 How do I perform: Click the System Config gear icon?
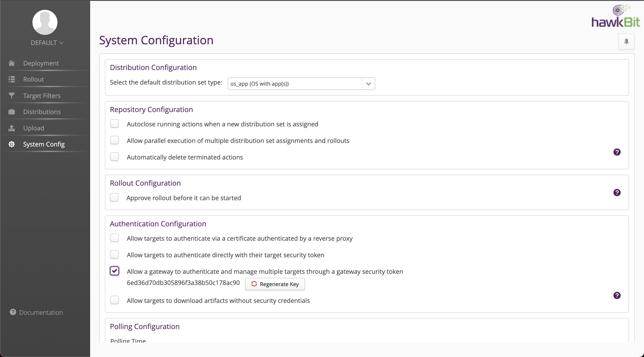click(11, 144)
